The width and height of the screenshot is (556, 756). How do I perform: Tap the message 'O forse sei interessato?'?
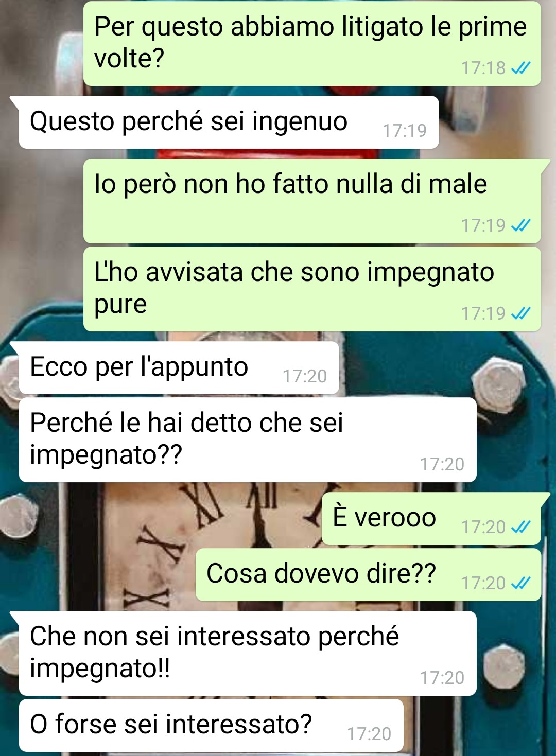coord(211,726)
